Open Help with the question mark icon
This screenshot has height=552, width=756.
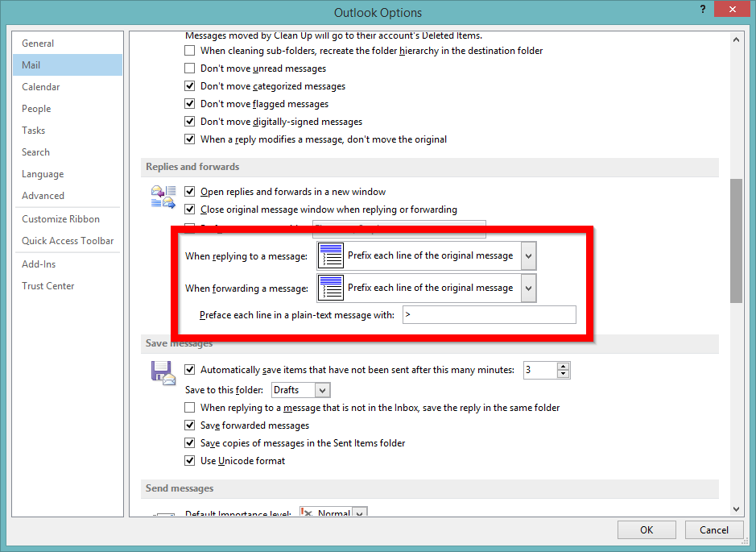pos(703,9)
